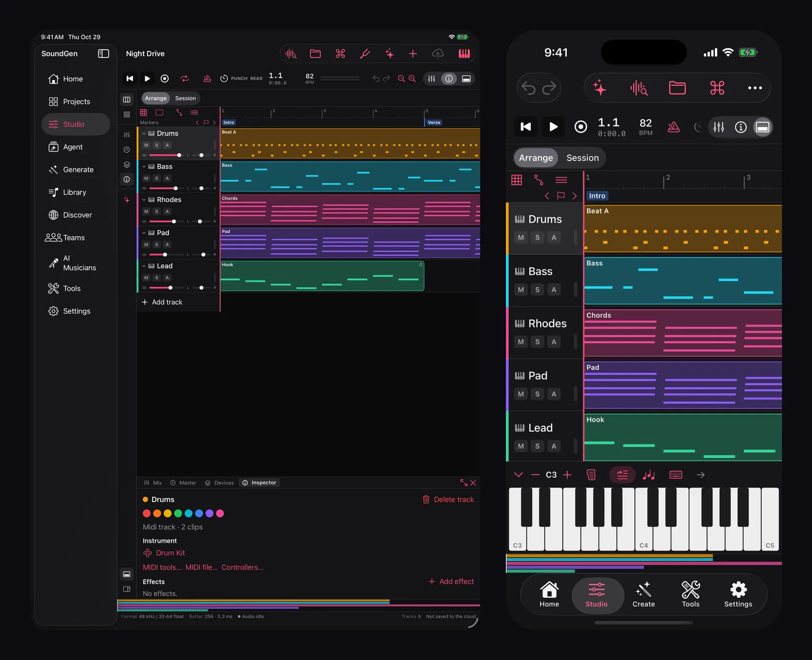
Task: Open the audio waveform search in tablet toolbar
Action: pos(291,54)
